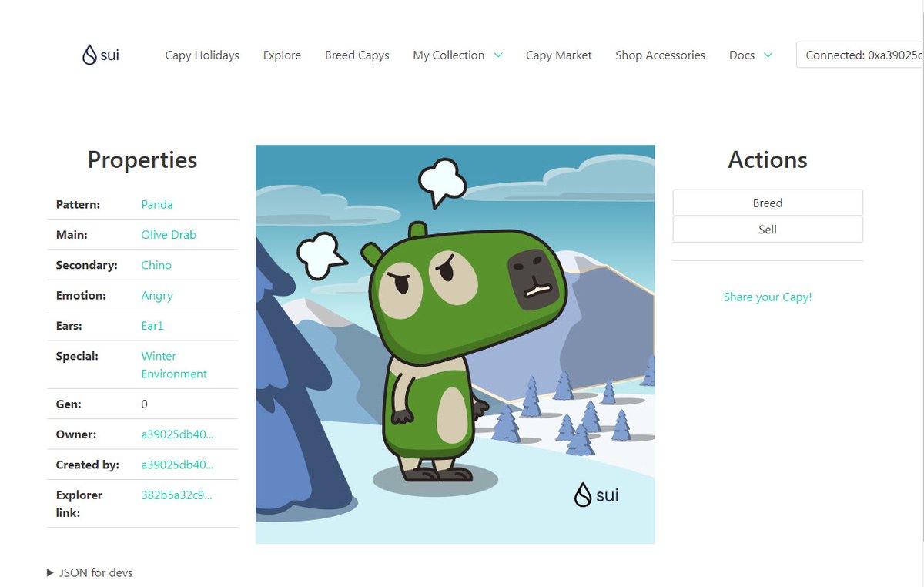Viewport: 924px width, 587px height.
Task: Click the Breed action button
Action: (x=768, y=203)
